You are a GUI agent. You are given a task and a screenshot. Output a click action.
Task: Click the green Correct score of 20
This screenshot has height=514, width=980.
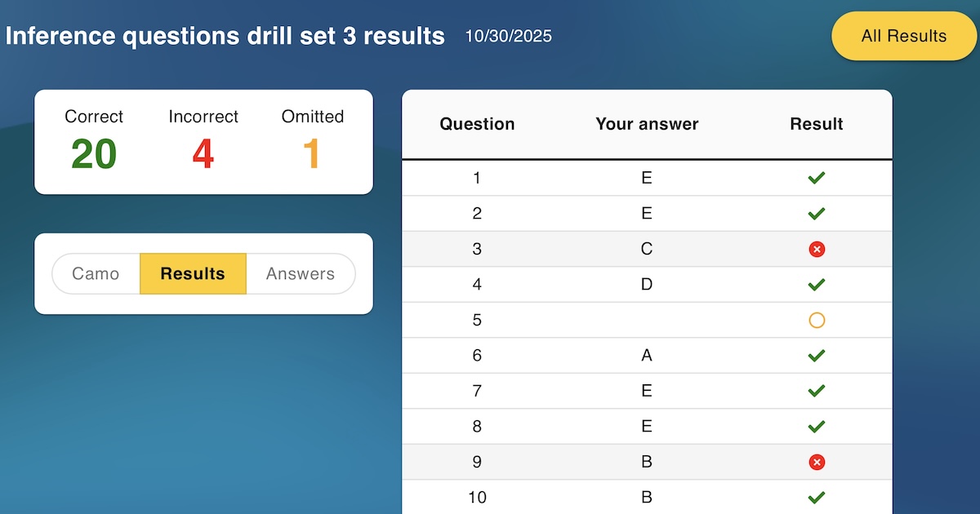pyautogui.click(x=94, y=153)
